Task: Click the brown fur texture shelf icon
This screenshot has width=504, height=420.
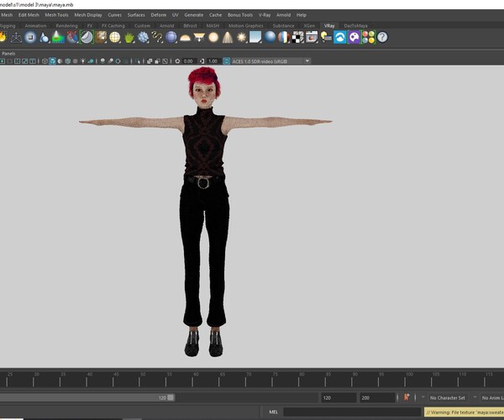Action: pos(101,37)
